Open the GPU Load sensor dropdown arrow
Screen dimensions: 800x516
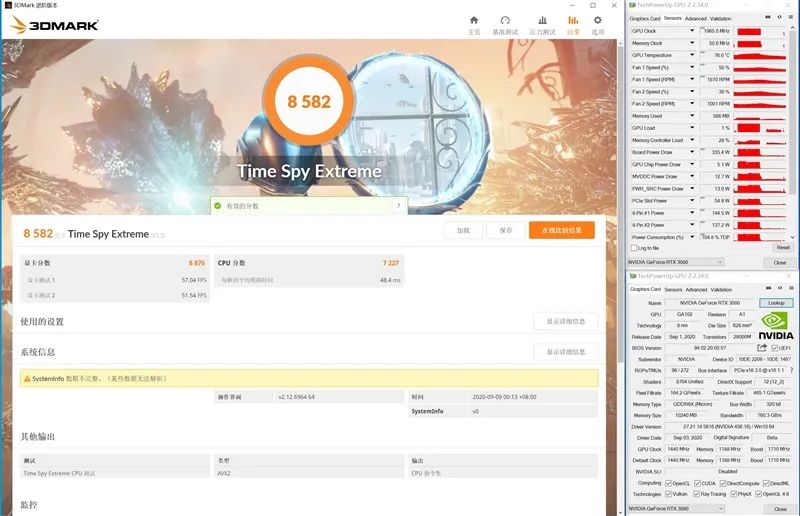692,128
